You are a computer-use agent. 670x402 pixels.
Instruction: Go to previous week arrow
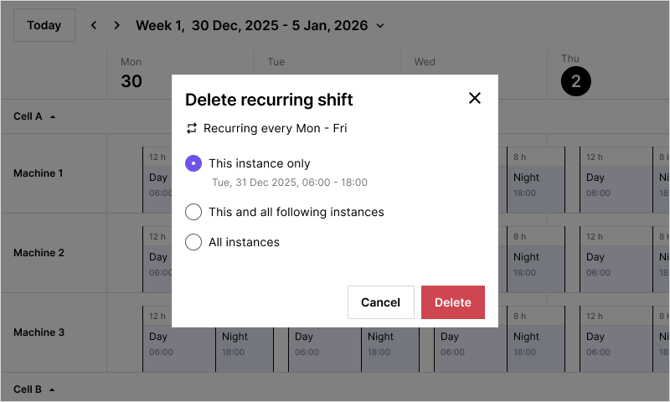tap(94, 25)
